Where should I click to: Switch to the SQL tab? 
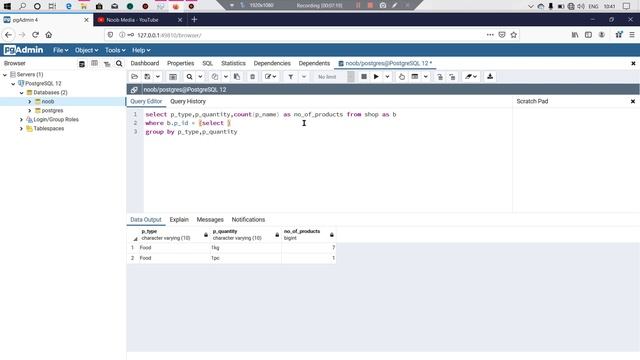click(x=207, y=63)
